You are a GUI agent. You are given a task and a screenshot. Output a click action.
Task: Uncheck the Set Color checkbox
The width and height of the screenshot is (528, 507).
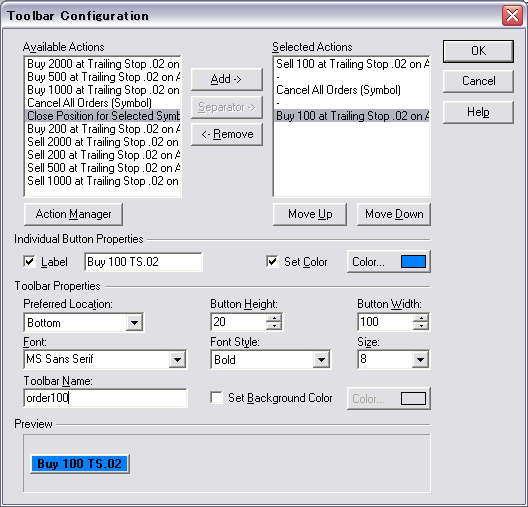pyautogui.click(x=272, y=262)
